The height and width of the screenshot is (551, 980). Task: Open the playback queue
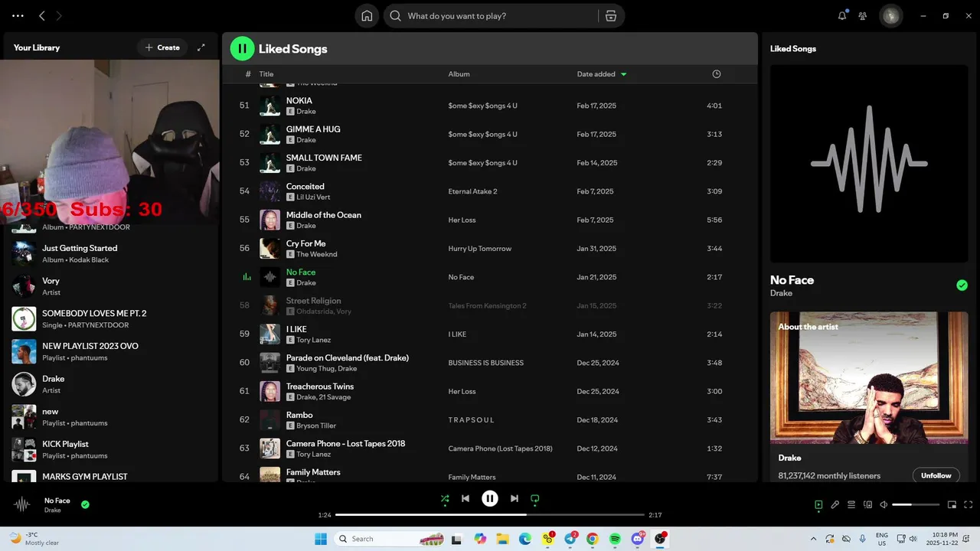click(x=851, y=505)
